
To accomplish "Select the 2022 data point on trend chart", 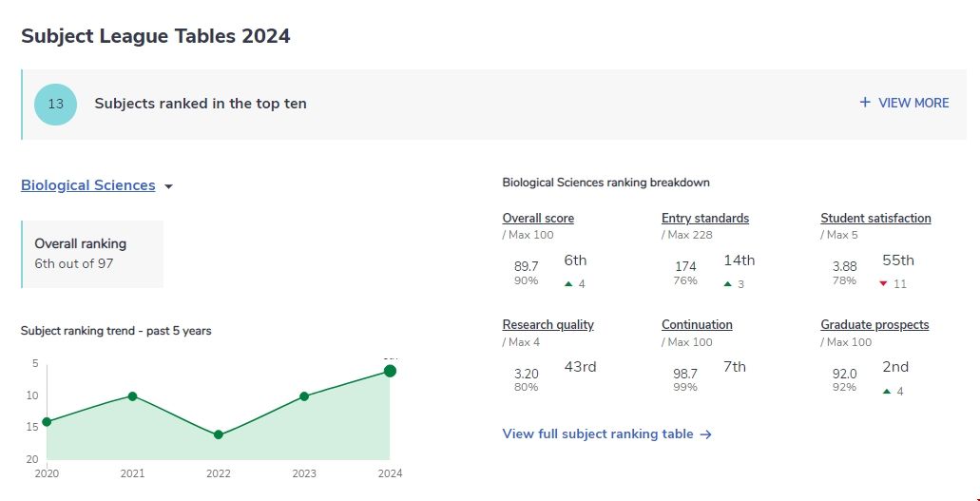I will tap(219, 434).
